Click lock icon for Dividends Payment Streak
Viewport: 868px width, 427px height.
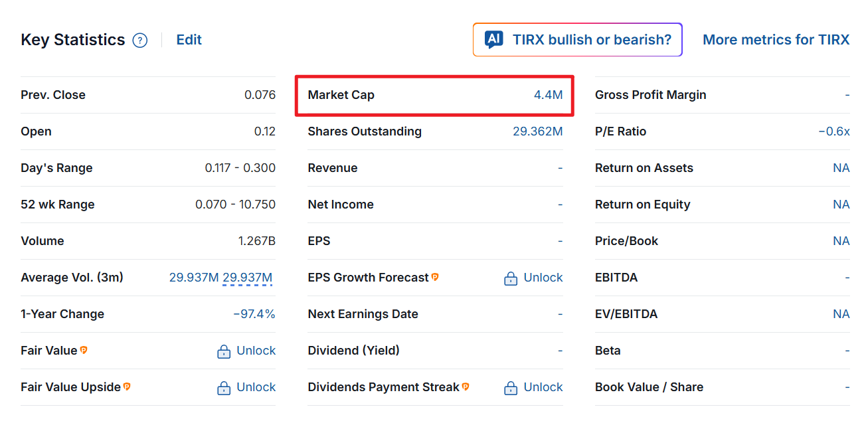coord(511,388)
